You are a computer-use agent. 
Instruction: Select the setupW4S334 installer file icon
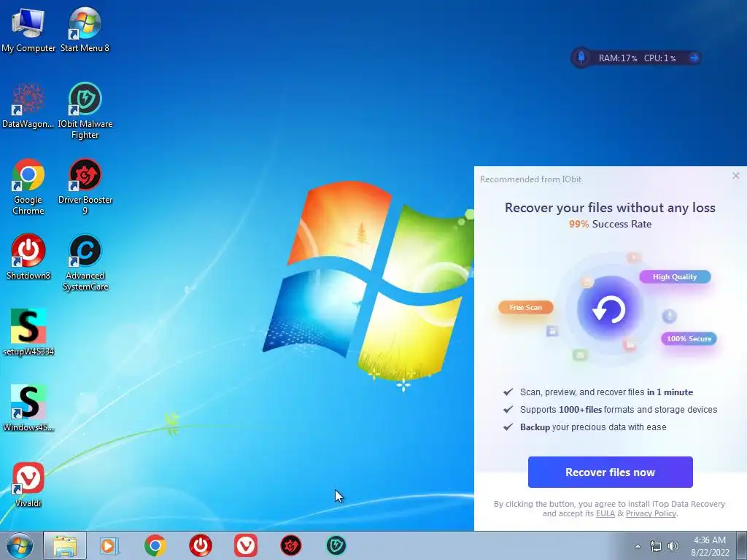pyautogui.click(x=28, y=332)
